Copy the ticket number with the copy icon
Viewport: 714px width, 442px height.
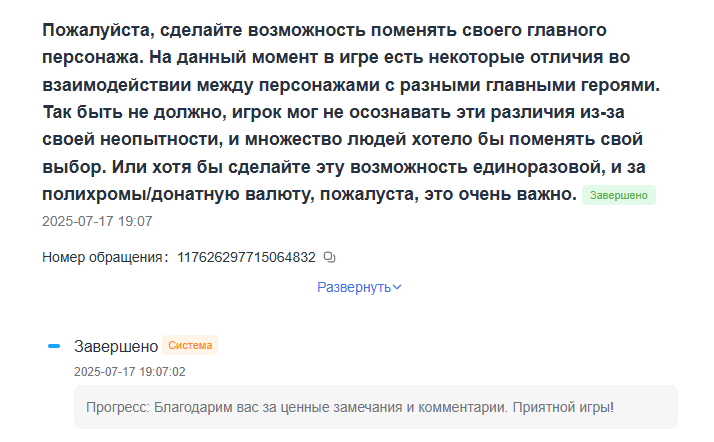point(331,257)
